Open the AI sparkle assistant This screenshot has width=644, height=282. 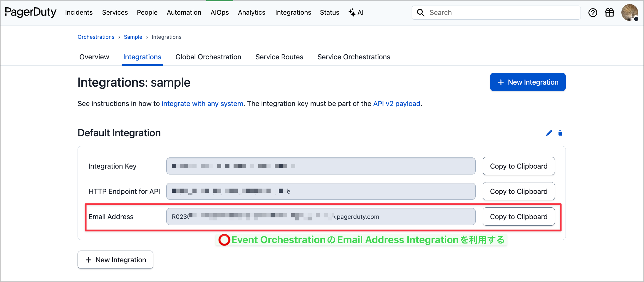pyautogui.click(x=356, y=13)
